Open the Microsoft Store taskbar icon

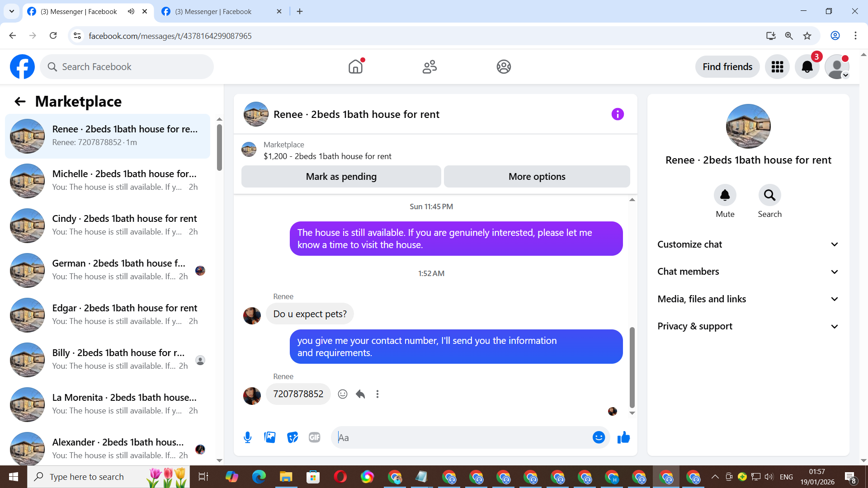[x=313, y=477]
